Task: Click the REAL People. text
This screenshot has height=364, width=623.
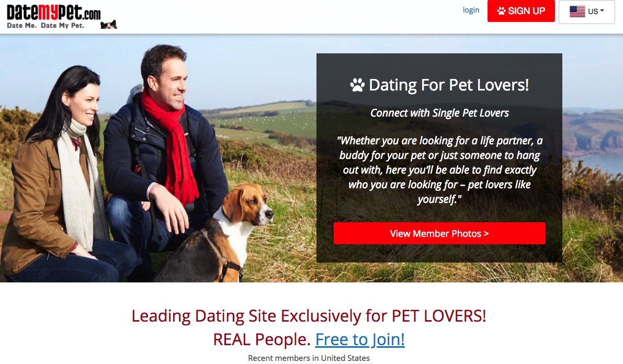Action: tap(262, 339)
